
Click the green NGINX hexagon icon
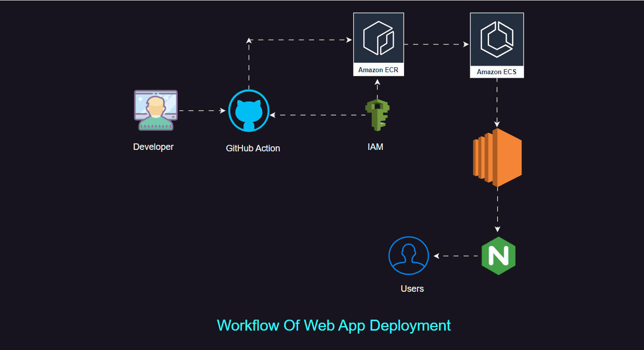pyautogui.click(x=498, y=256)
